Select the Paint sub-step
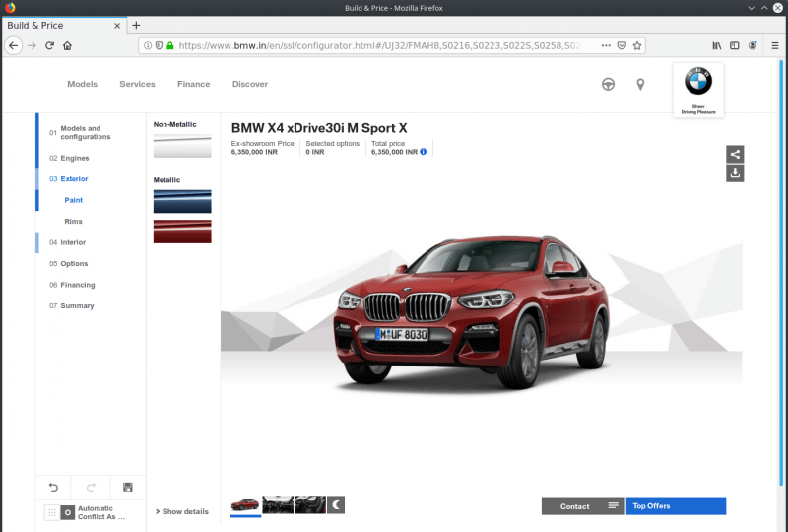 [73, 200]
